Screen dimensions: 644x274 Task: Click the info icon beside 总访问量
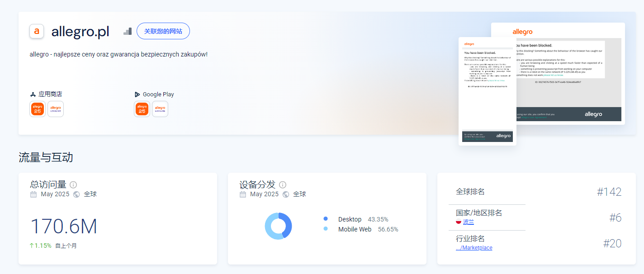pyautogui.click(x=73, y=184)
